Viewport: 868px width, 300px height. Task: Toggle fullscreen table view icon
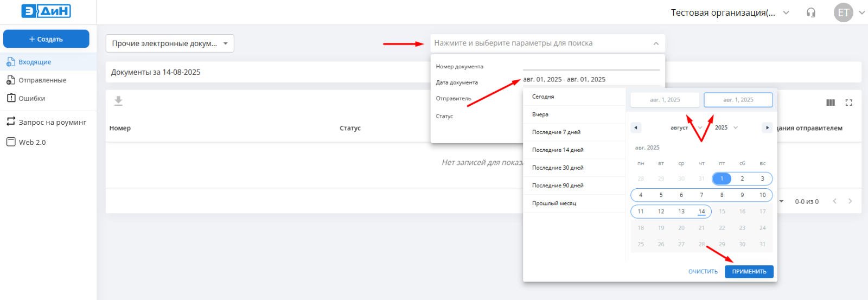tap(849, 103)
